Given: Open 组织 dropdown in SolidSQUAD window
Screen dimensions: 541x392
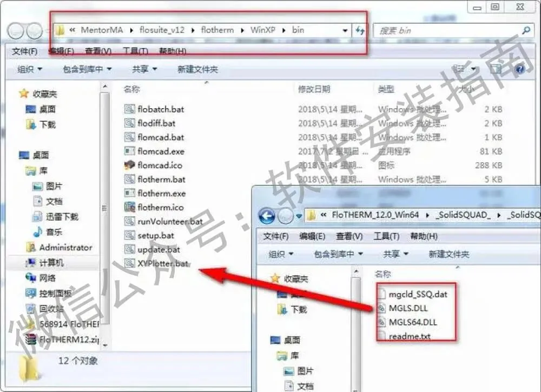Looking at the screenshot, I should pos(281,254).
